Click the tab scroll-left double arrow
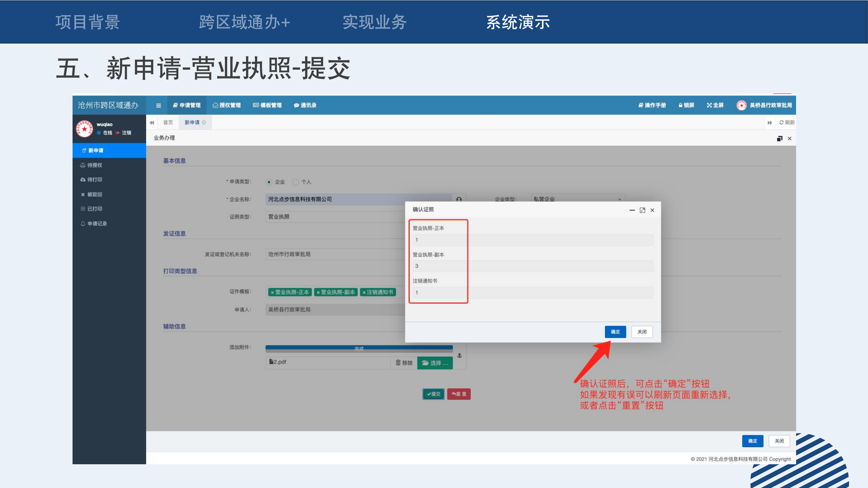The height and width of the screenshot is (488, 868). pos(152,123)
